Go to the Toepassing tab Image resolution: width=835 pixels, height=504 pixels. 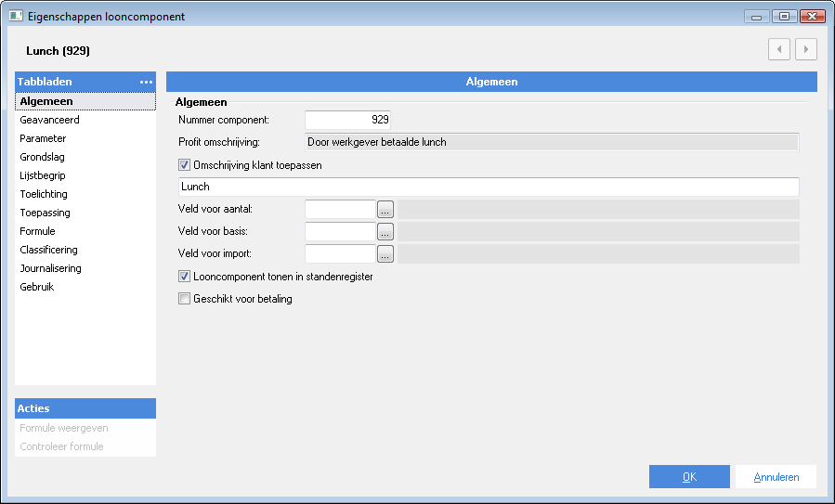(x=85, y=213)
